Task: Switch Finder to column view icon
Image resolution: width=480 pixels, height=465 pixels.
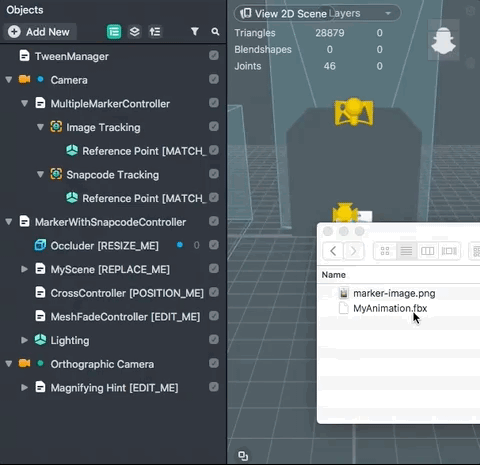Action: tap(427, 251)
